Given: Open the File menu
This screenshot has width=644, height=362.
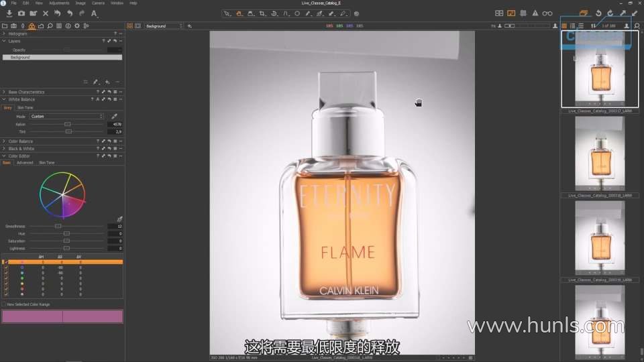Looking at the screenshot, I should click(13, 3).
